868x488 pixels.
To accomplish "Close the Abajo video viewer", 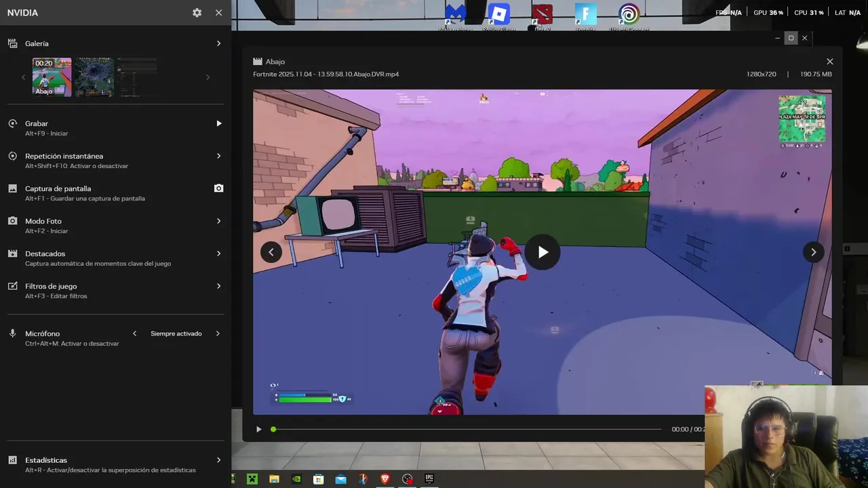I will point(829,62).
